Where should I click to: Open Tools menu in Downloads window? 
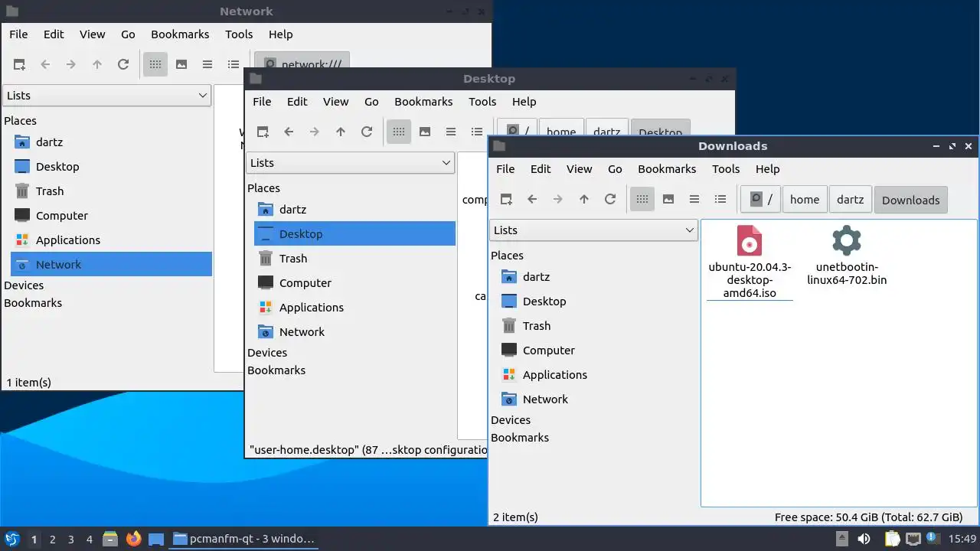[x=726, y=169]
